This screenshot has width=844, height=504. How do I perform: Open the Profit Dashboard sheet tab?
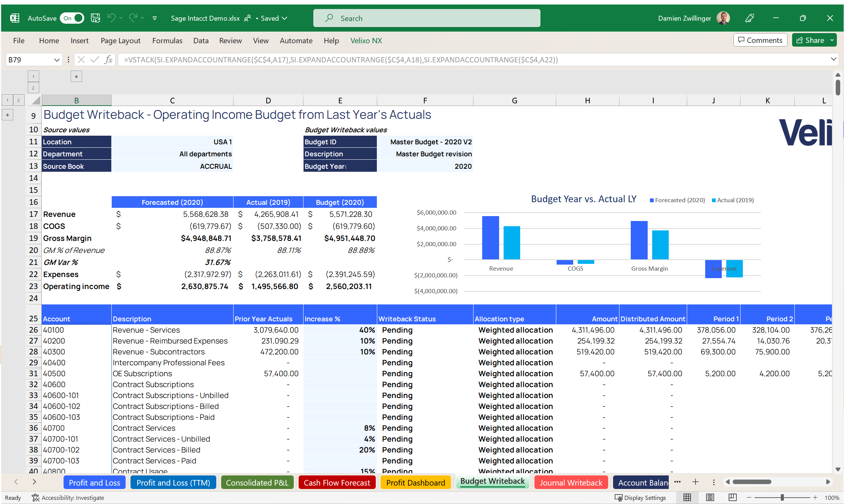pyautogui.click(x=416, y=483)
